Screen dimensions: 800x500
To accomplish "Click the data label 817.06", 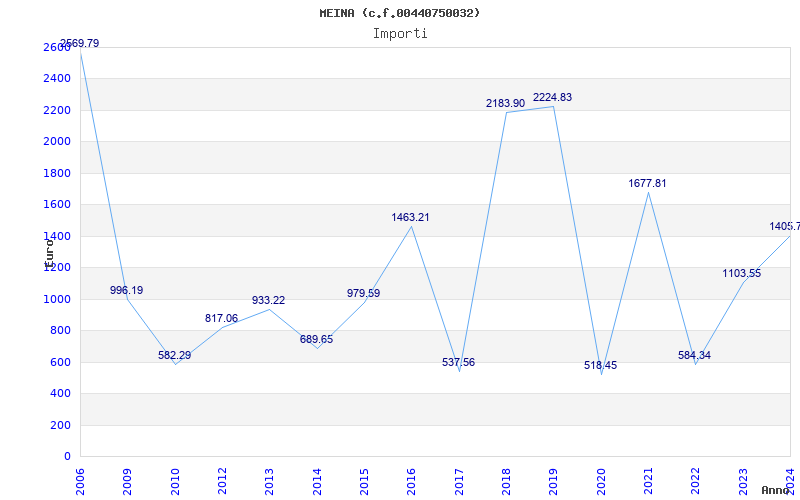I will coord(221,318).
